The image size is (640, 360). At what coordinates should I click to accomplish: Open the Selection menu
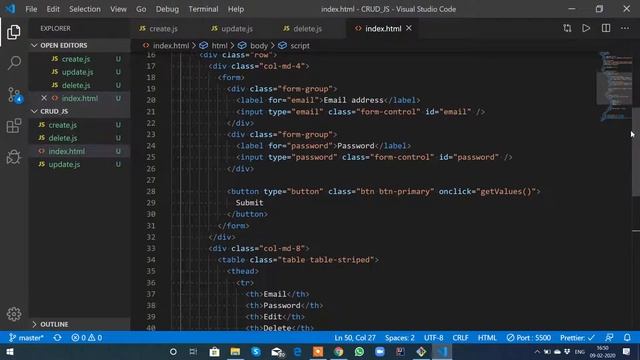(x=84, y=9)
